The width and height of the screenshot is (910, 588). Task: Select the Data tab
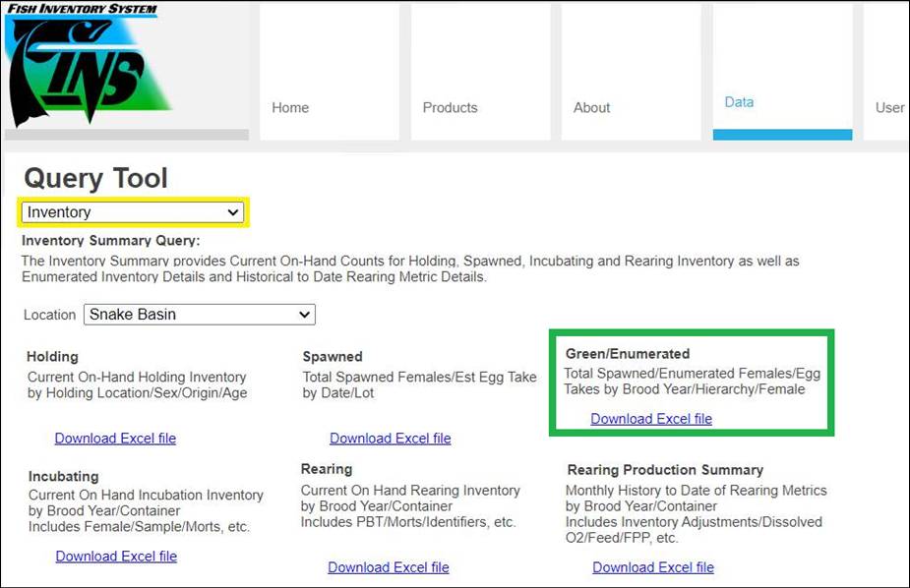(x=739, y=102)
